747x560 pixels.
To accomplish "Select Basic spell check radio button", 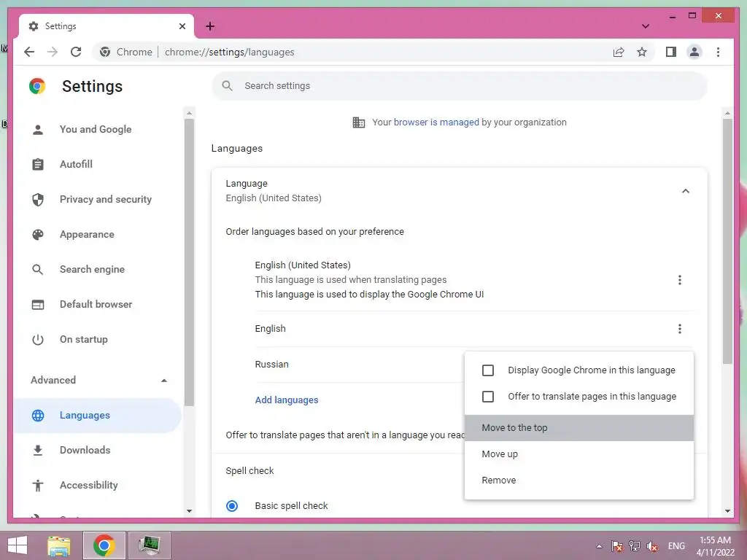I will pos(232,506).
